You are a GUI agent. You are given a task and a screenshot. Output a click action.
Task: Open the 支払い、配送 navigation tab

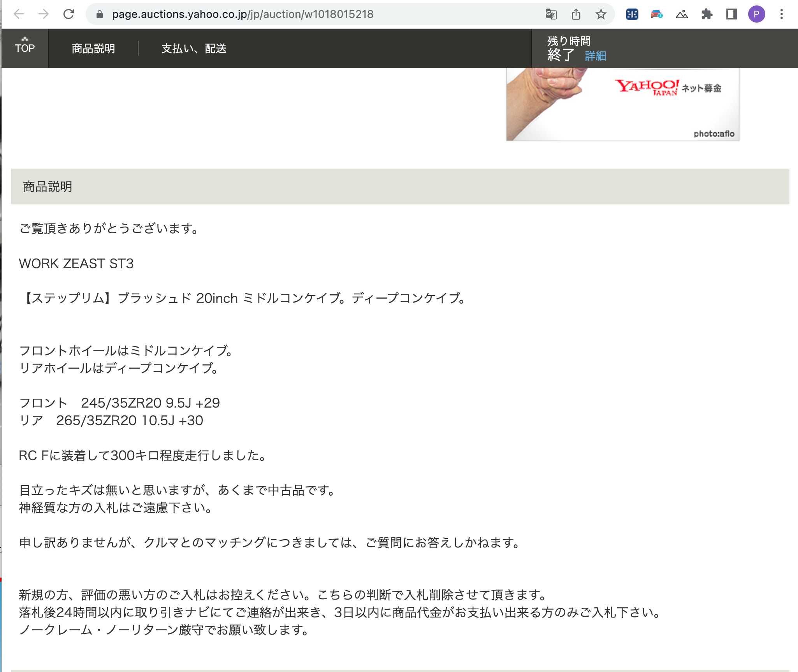click(x=194, y=49)
